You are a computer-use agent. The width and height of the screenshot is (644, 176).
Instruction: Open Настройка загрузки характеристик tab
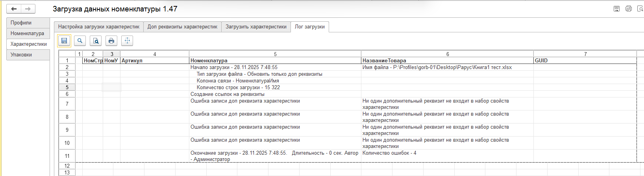click(99, 27)
